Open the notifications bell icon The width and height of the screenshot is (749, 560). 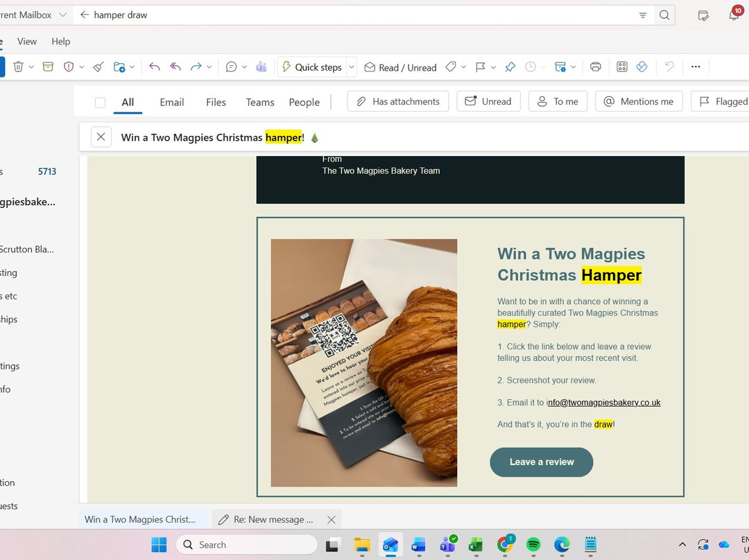(734, 15)
